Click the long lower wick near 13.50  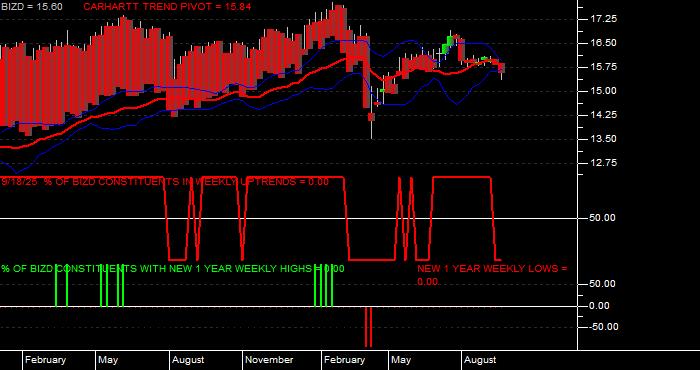[371, 130]
